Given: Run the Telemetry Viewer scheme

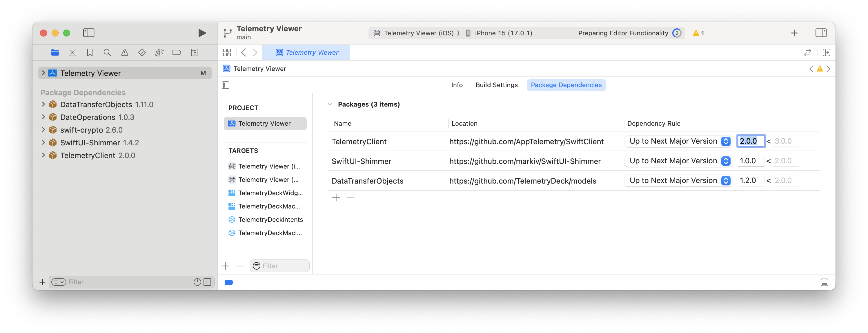Looking at the screenshot, I should tap(201, 33).
